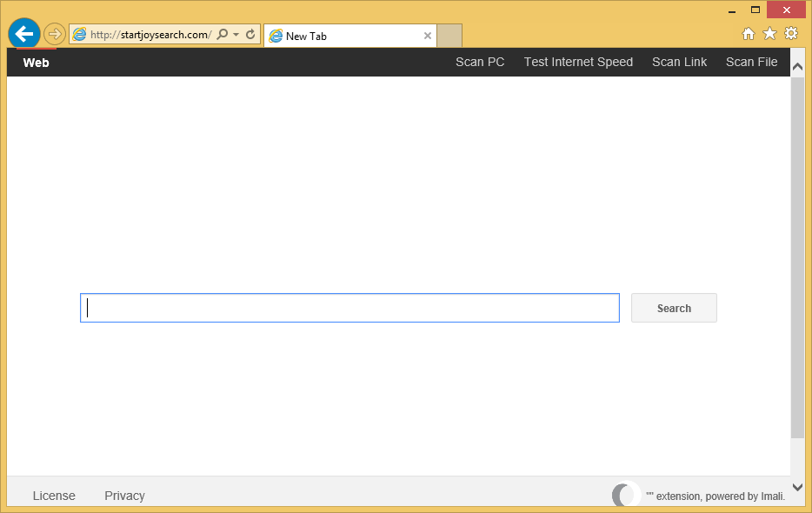812x513 pixels.
Task: Open the Tools gear icon
Action: pyautogui.click(x=791, y=34)
